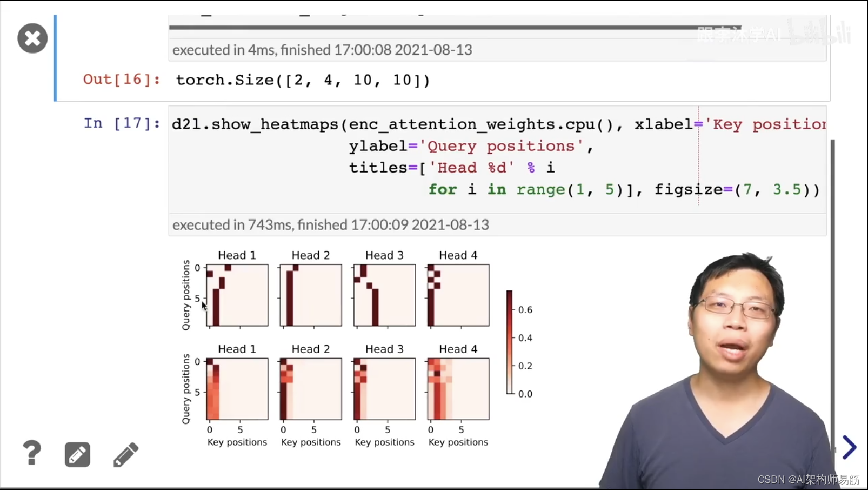Click the heatmap colorbar legend

[x=509, y=342]
